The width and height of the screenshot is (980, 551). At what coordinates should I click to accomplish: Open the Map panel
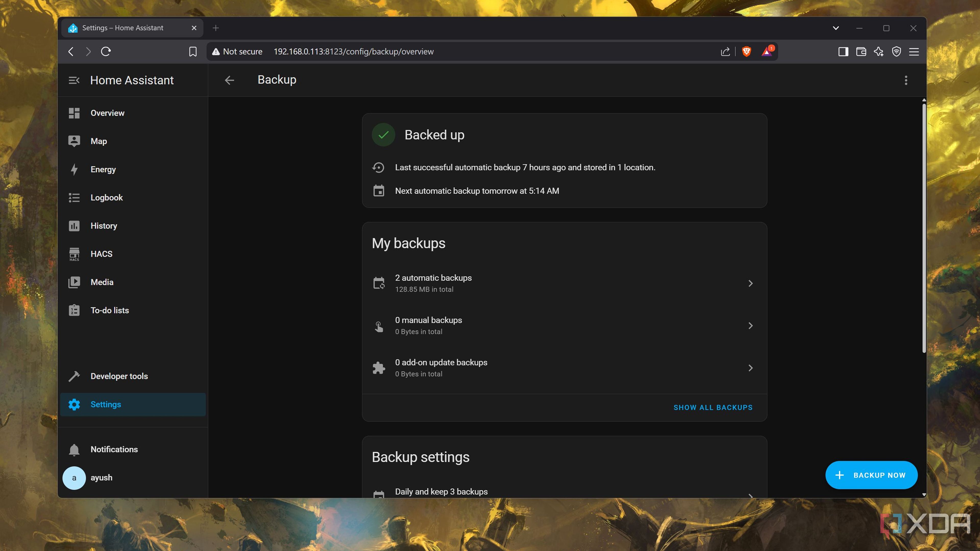pyautogui.click(x=133, y=141)
